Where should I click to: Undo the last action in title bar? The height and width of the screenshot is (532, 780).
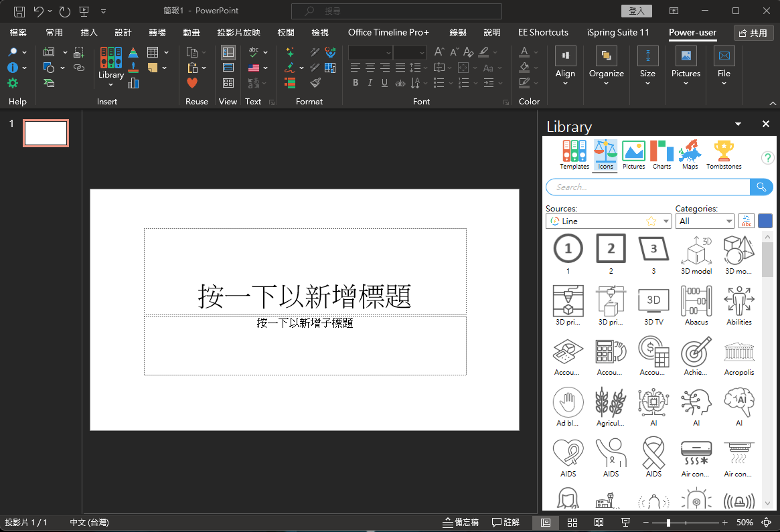pyautogui.click(x=39, y=11)
